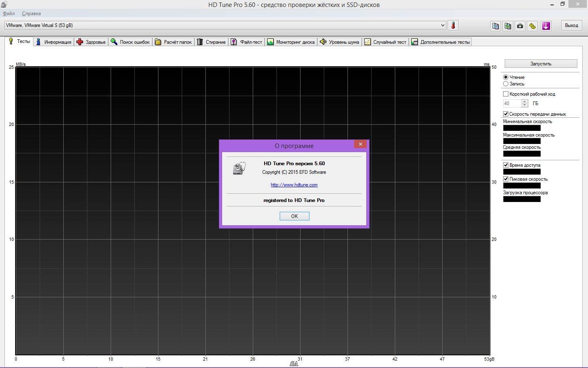
Task: Click the copy screenshot to clipboard icon
Action: coord(508,26)
